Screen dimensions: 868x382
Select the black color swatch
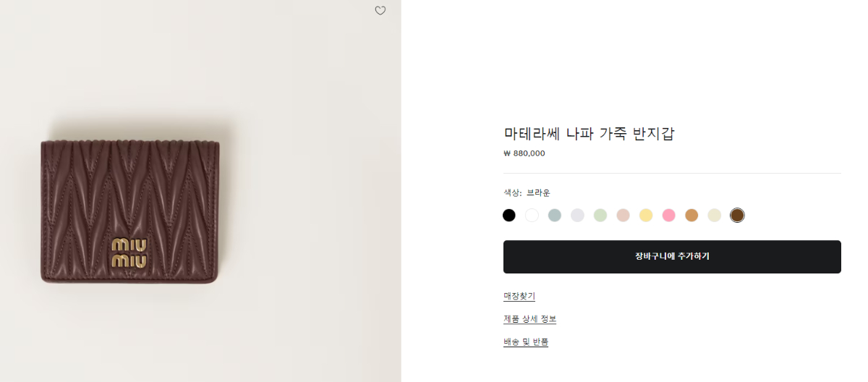pyautogui.click(x=509, y=215)
